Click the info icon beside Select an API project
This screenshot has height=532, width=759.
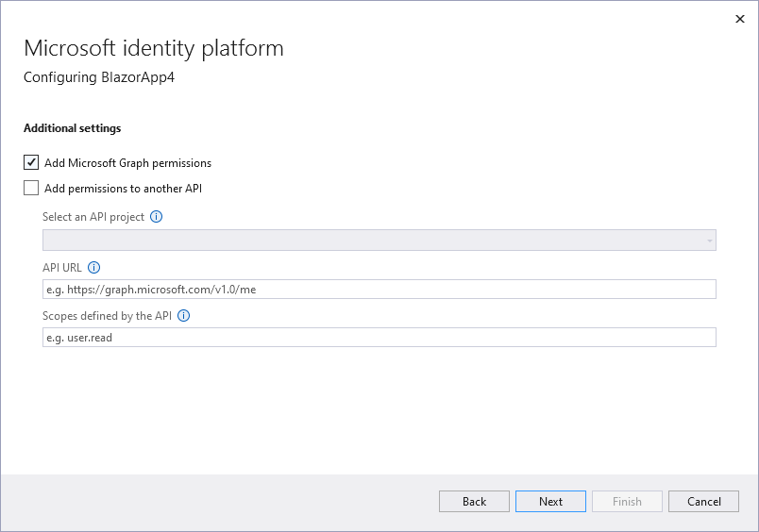tap(157, 217)
